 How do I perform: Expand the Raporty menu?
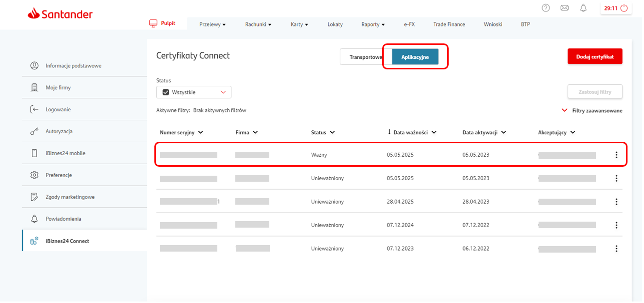373,24
